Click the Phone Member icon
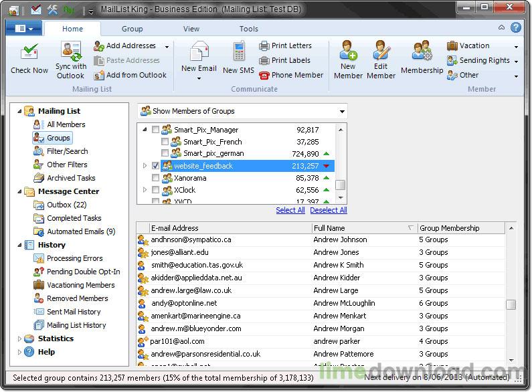 [264, 76]
